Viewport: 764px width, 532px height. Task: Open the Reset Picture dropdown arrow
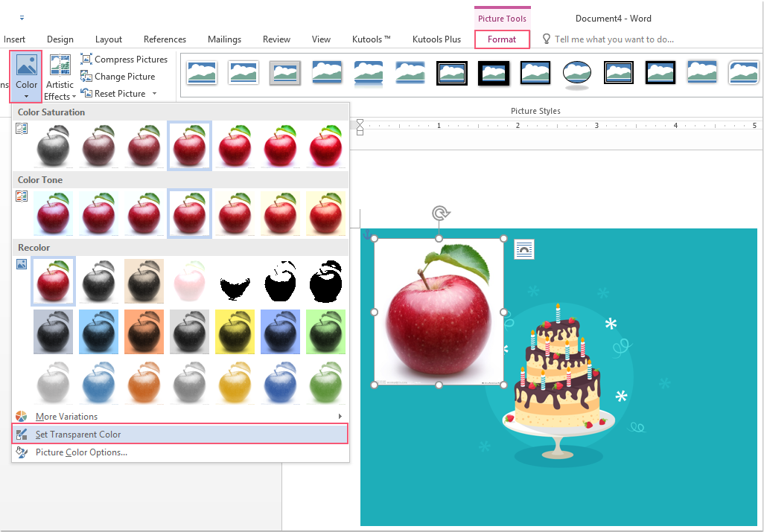[x=153, y=93]
